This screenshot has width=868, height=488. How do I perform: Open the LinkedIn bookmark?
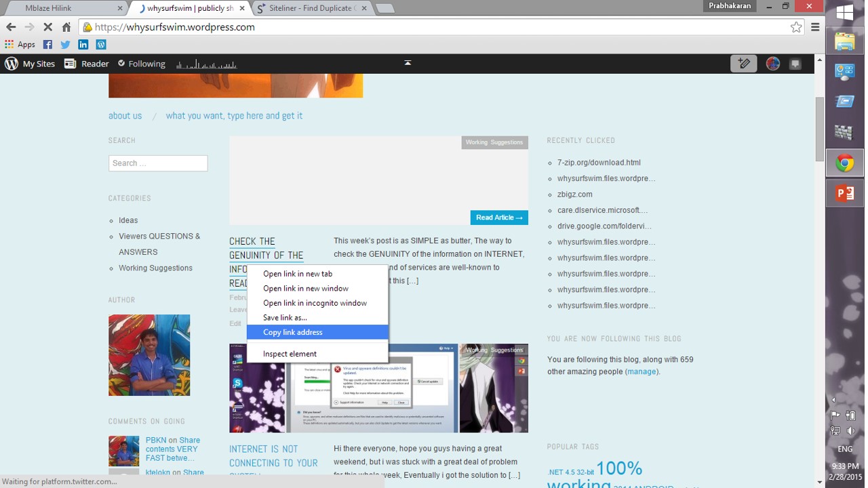(x=83, y=45)
